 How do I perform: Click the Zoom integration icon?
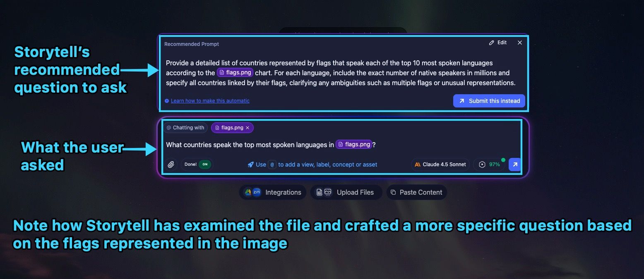[257, 192]
